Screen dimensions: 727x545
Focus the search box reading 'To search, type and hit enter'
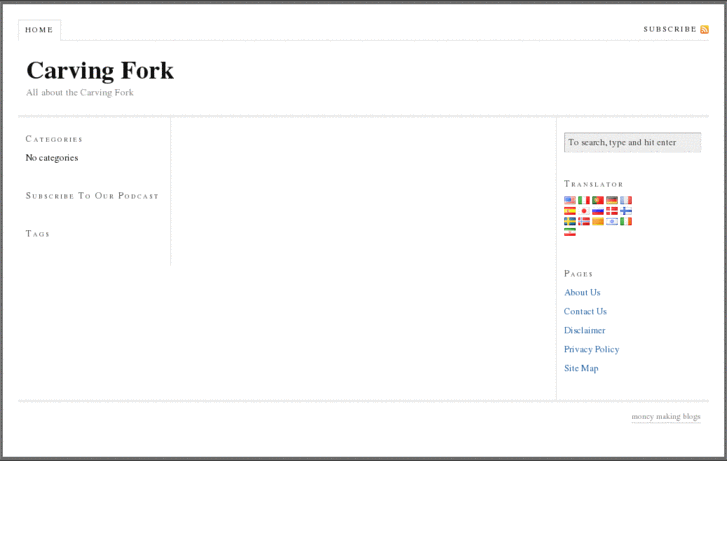coord(632,142)
